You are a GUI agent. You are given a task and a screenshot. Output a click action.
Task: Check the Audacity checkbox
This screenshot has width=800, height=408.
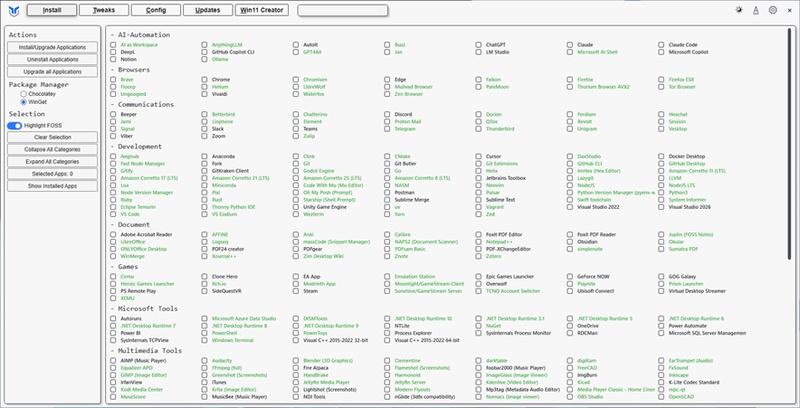click(x=205, y=361)
